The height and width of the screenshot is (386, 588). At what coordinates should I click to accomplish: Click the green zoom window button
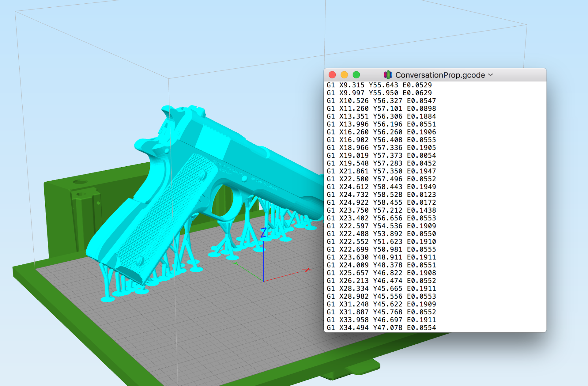(x=356, y=75)
